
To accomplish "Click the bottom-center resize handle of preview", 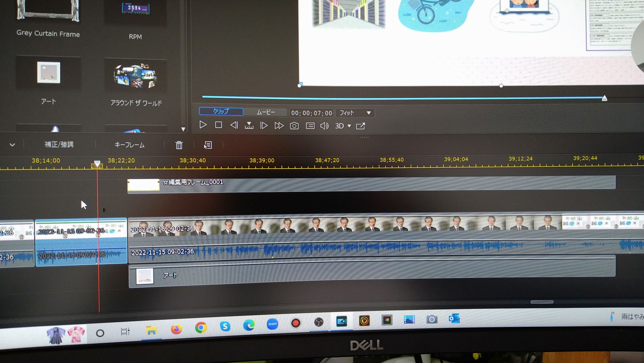I will coord(501,86).
